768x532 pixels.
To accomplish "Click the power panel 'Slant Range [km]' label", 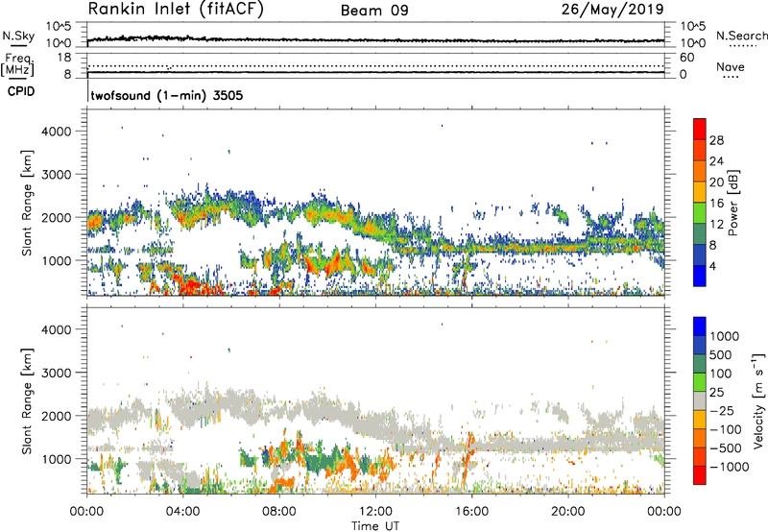I will [x=27, y=203].
